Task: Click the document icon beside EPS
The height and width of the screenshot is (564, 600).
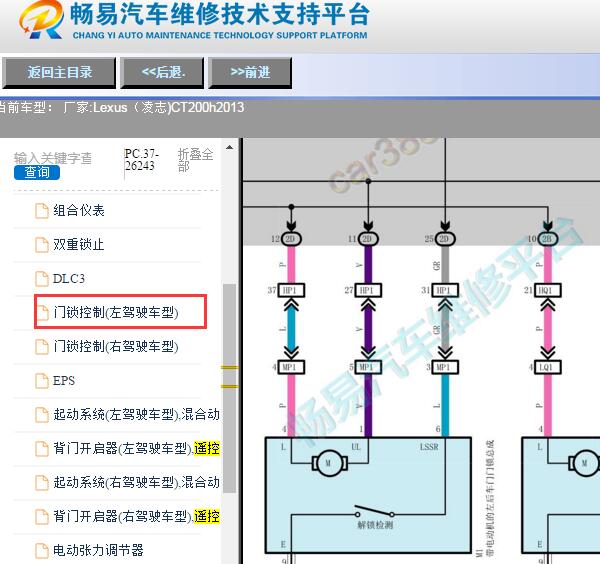Action: coord(42,381)
